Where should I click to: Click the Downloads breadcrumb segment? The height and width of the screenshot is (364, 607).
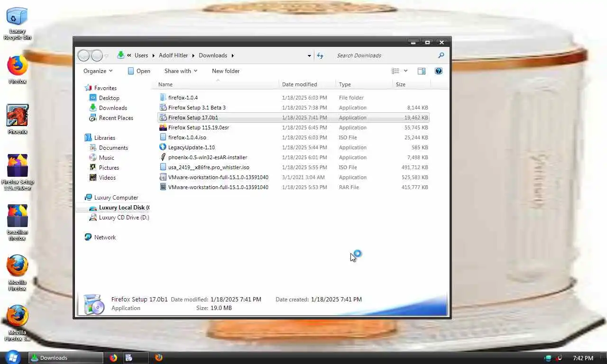[x=213, y=55]
